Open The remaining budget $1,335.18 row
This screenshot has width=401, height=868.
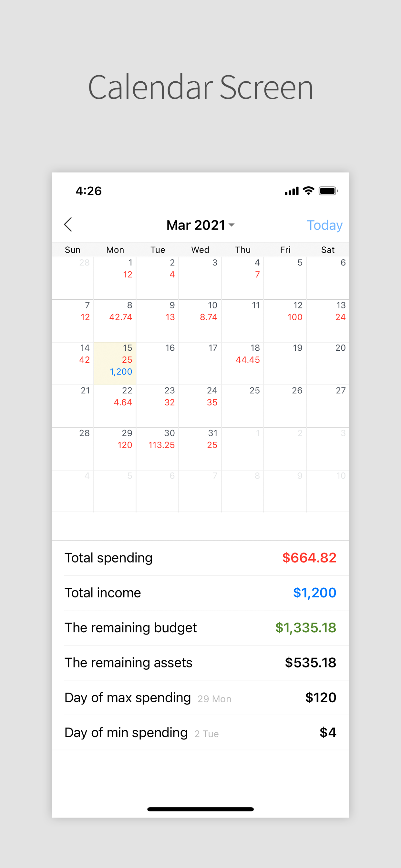point(200,628)
